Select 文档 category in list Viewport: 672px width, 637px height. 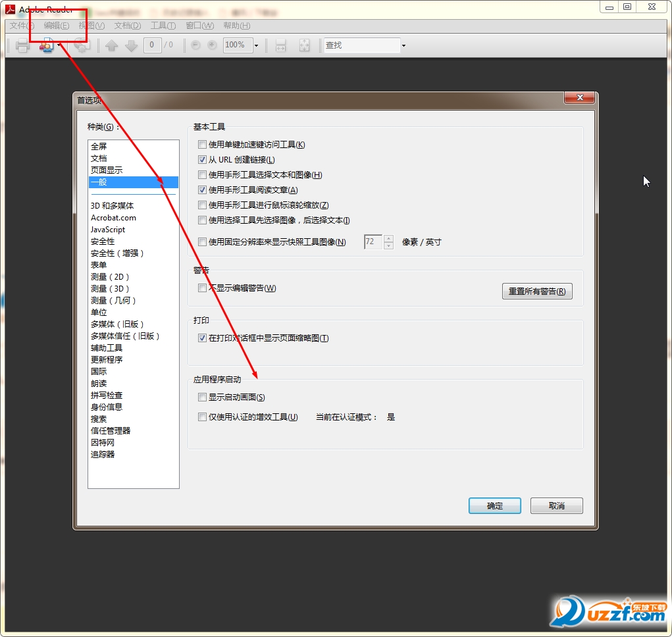point(134,159)
